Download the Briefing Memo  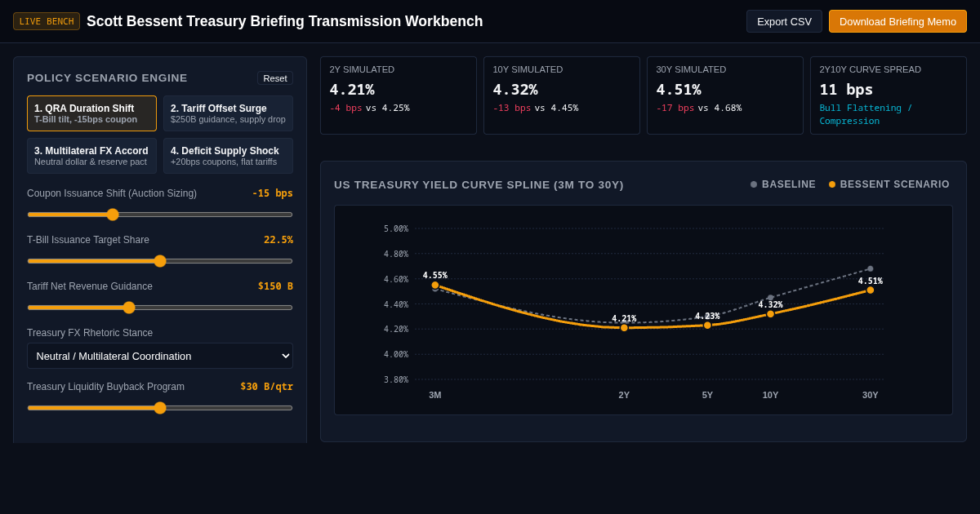click(x=898, y=21)
